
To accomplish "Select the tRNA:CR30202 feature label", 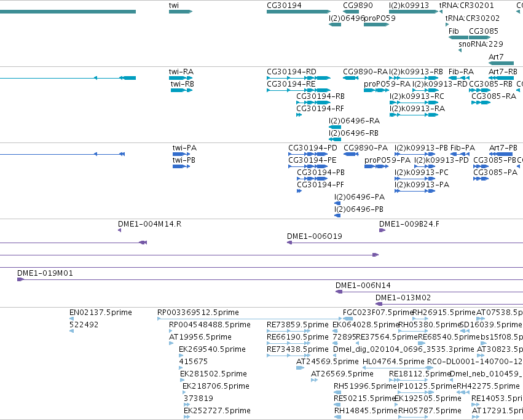I will (473, 18).
